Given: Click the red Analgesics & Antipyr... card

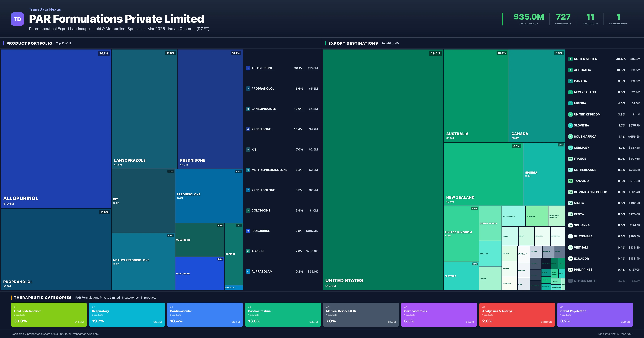Looking at the screenshot, I should (x=517, y=315).
